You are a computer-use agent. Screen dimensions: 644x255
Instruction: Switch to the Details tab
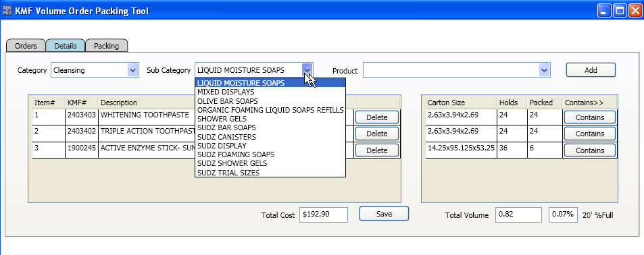coord(66,45)
